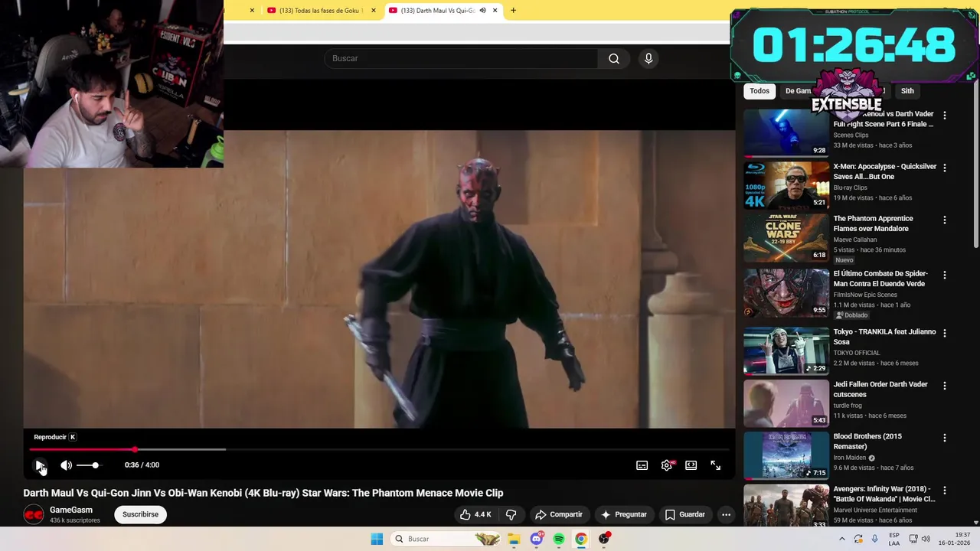Open options menu for Tokyo TRANKILA video
The width and height of the screenshot is (980, 551).
pos(944,333)
